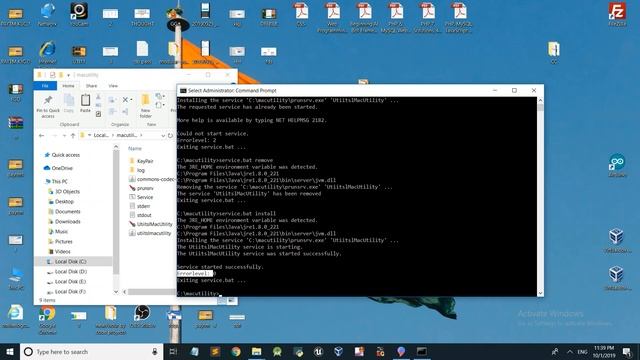
Task: Go back in File Explorer
Action: [x=41, y=136]
